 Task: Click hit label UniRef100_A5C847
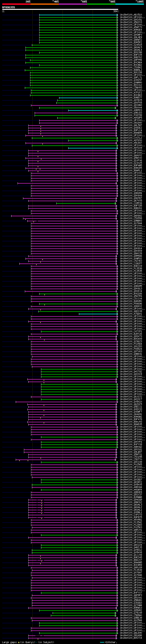pyautogui.click(x=131, y=143)
